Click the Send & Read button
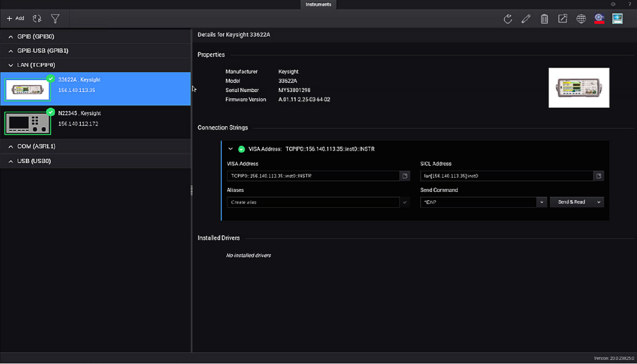The image size is (637, 364). (571, 202)
